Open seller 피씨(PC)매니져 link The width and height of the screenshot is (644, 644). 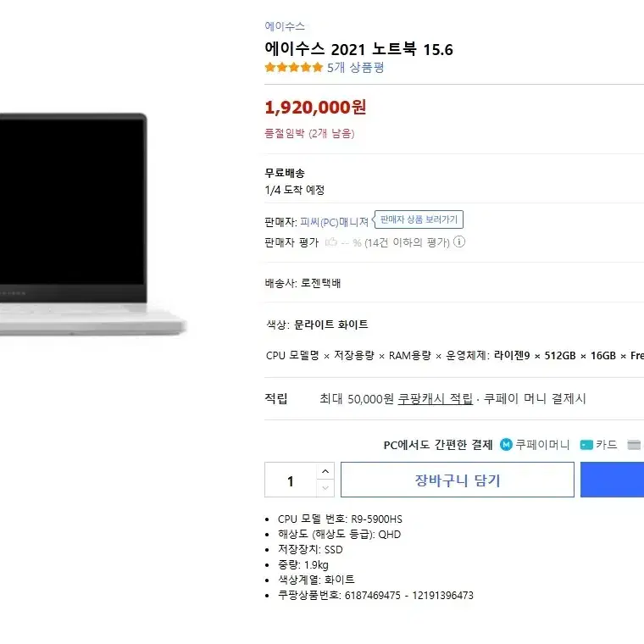tap(334, 222)
